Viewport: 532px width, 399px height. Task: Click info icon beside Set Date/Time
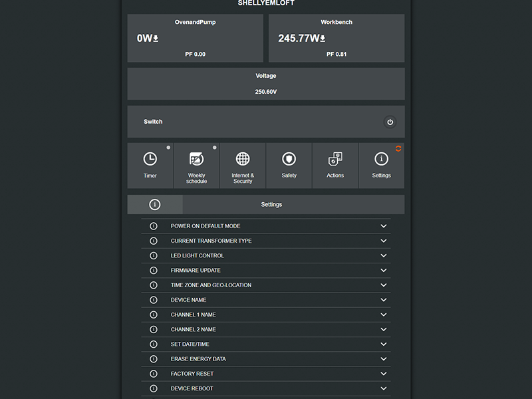(x=154, y=344)
